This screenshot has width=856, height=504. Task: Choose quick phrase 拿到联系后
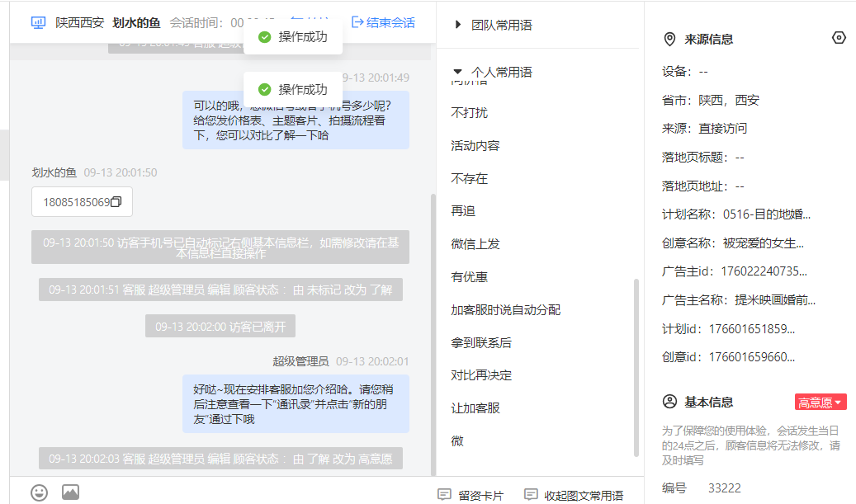click(481, 342)
